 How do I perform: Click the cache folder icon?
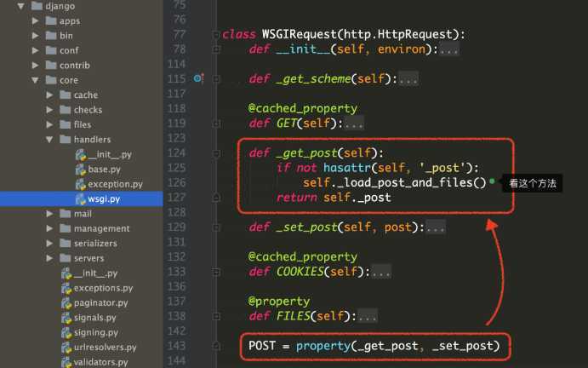point(66,95)
